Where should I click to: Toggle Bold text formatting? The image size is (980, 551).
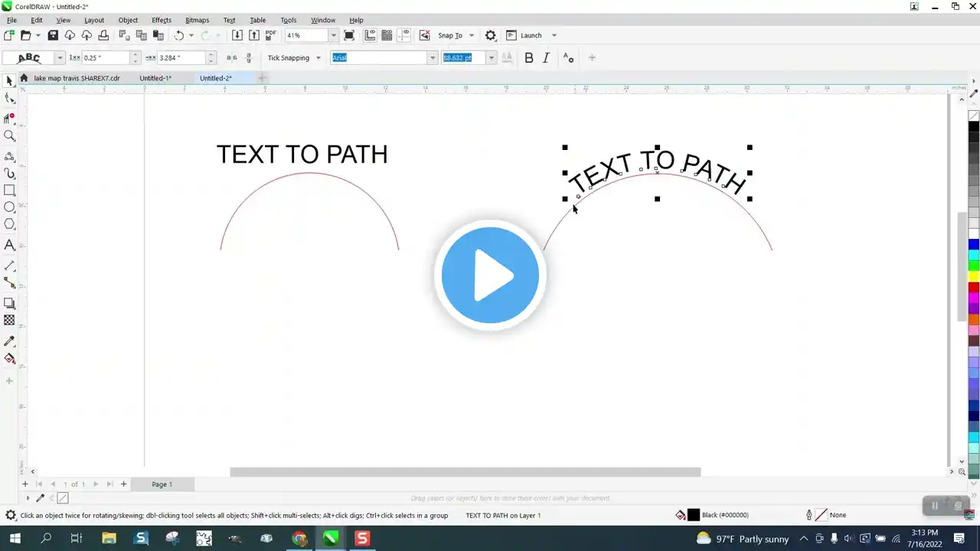click(528, 57)
